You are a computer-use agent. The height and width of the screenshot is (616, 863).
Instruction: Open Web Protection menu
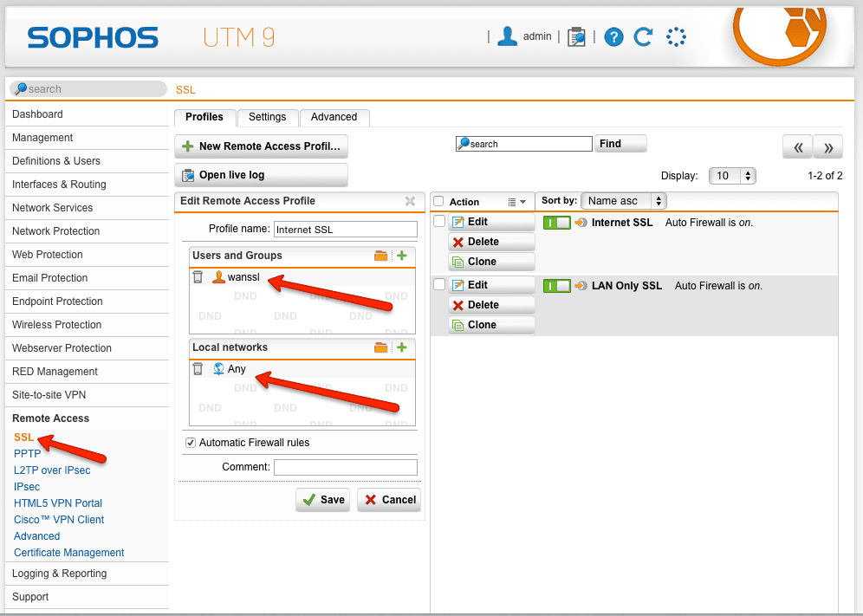(x=87, y=255)
